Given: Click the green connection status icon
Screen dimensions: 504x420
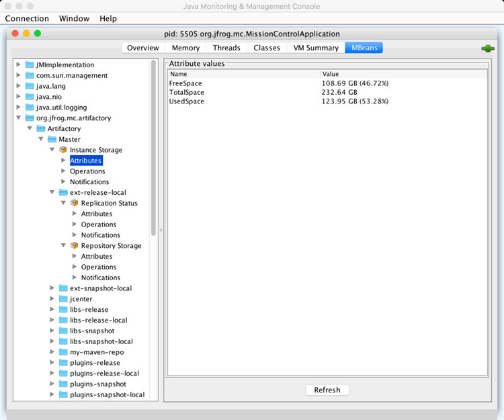Looking at the screenshot, I should (487, 48).
